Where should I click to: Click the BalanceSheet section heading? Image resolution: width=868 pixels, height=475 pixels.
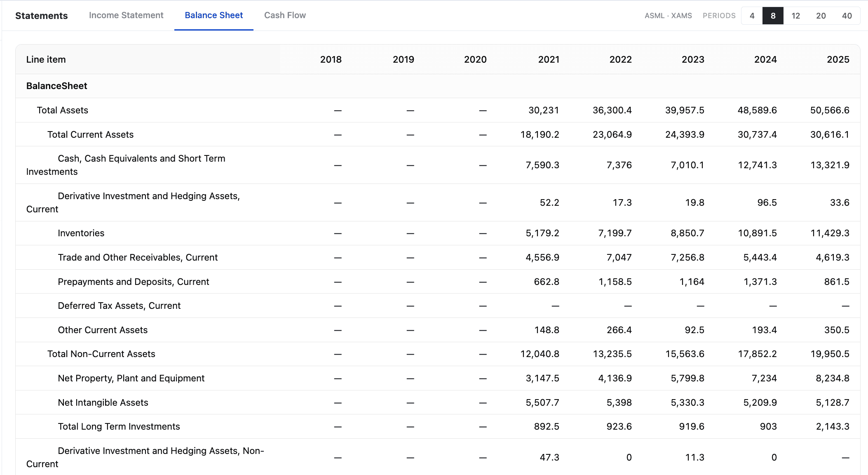[56, 86]
